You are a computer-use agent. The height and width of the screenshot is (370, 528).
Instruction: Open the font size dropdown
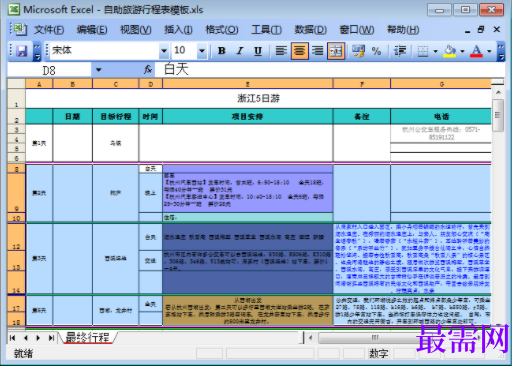pyautogui.click(x=202, y=51)
